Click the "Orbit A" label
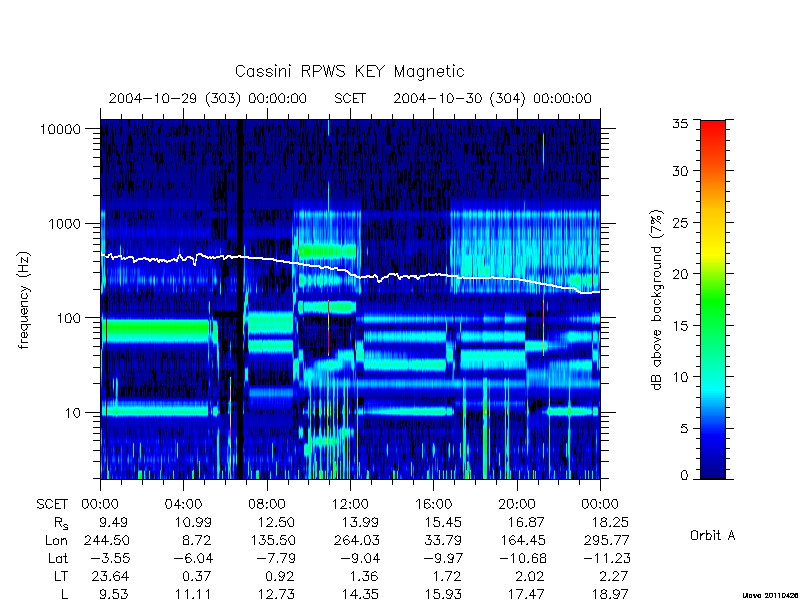 coord(712,536)
